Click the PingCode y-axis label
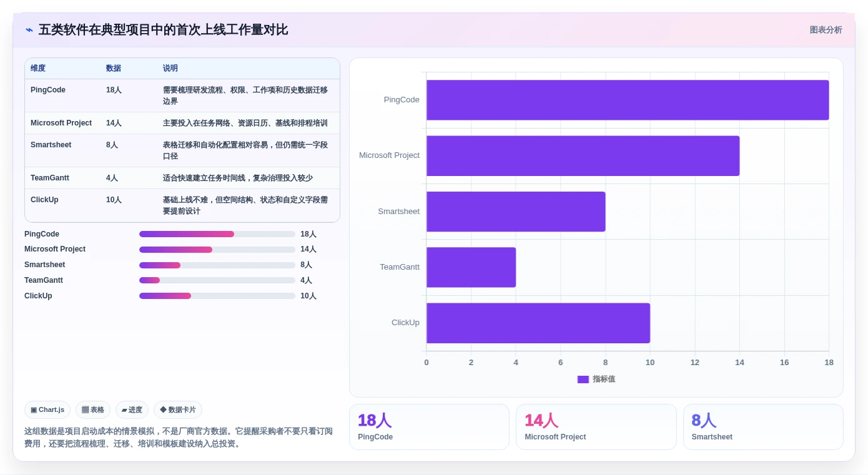The width and height of the screenshot is (868, 475). 402,100
